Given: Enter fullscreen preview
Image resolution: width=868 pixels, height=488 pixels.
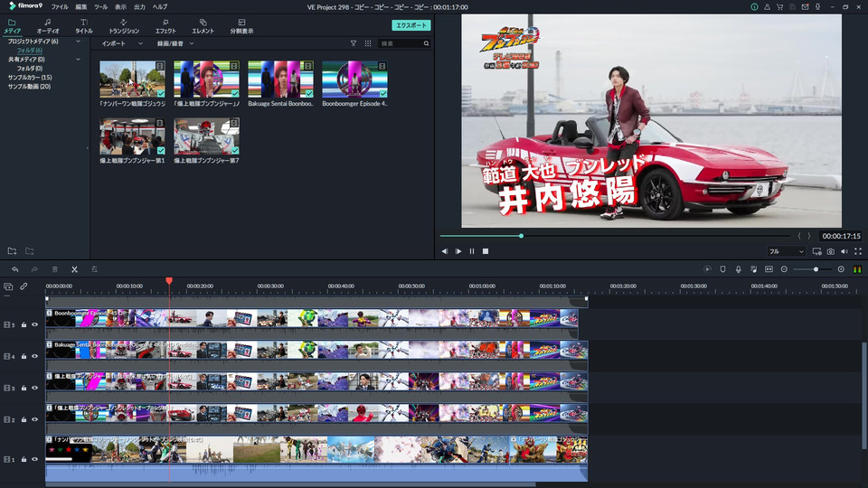Looking at the screenshot, I should tap(858, 252).
